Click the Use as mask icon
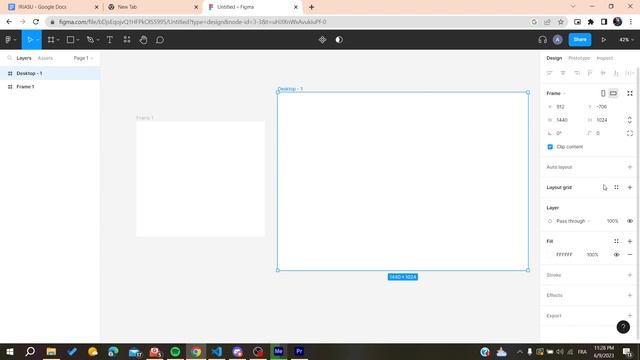This screenshot has height=360, width=640. point(339,40)
